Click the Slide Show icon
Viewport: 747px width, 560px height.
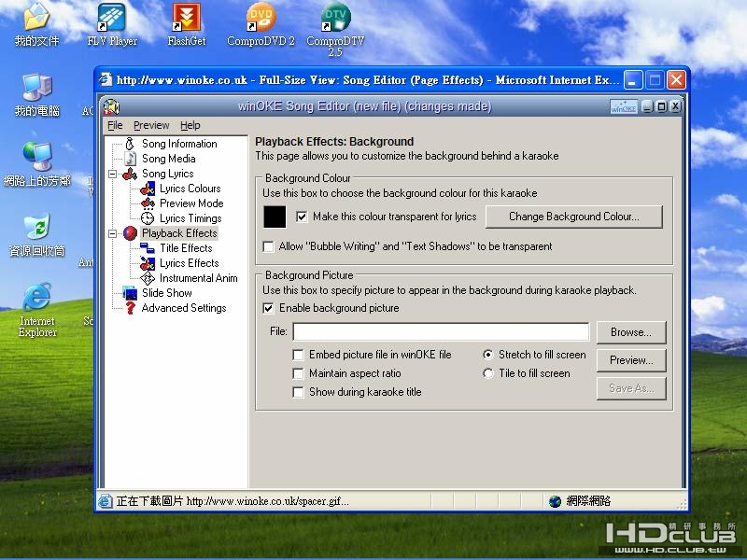point(130,293)
